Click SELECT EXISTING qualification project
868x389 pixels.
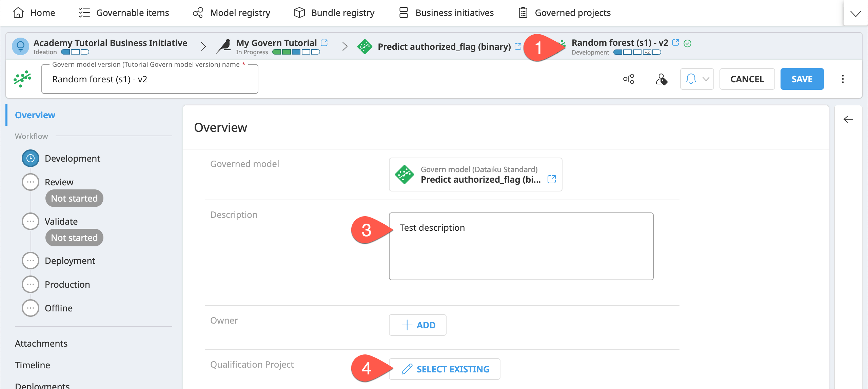(x=445, y=369)
